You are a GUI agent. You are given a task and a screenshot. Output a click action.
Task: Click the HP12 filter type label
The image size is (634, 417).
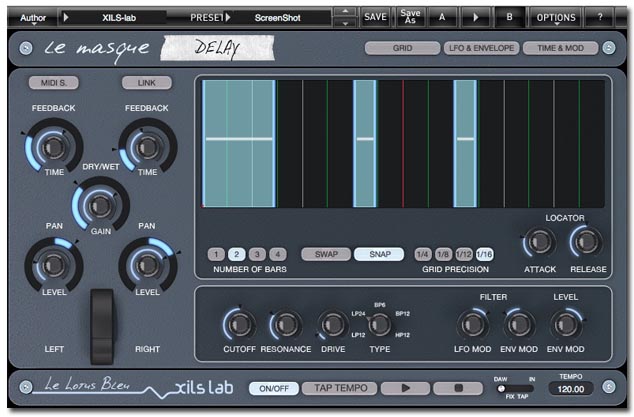point(402,335)
